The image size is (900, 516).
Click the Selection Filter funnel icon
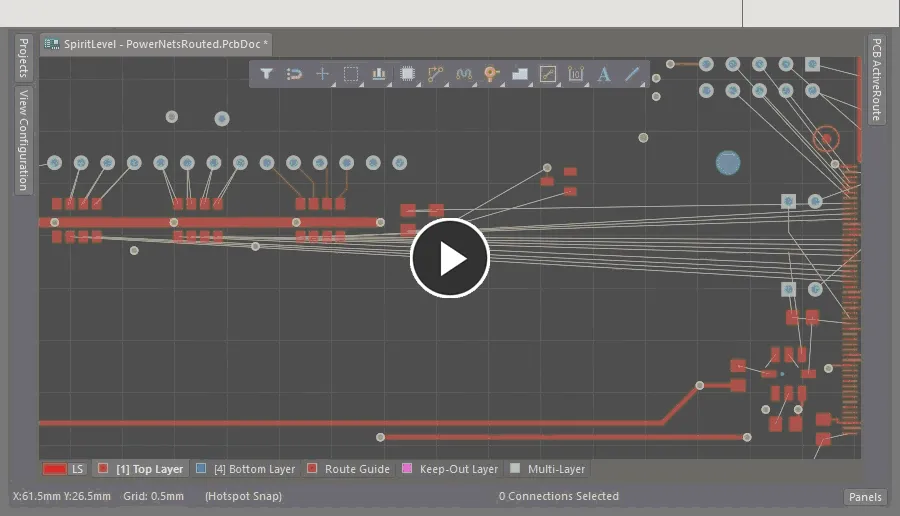(266, 74)
